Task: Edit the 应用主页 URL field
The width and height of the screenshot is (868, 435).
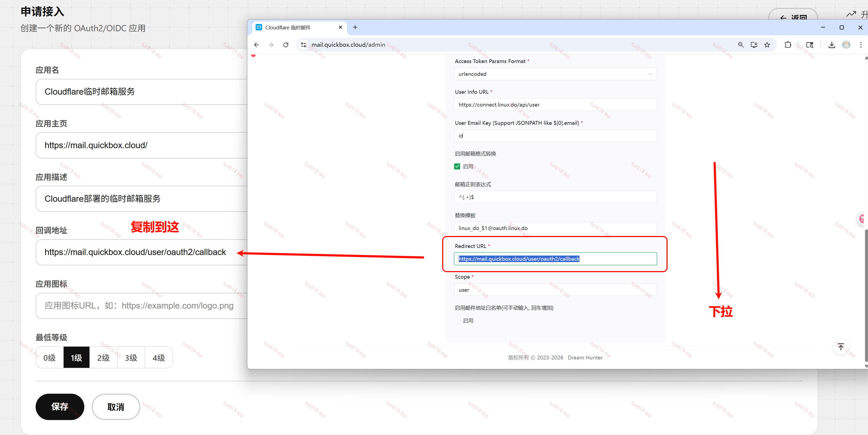Action: pyautogui.click(x=141, y=145)
